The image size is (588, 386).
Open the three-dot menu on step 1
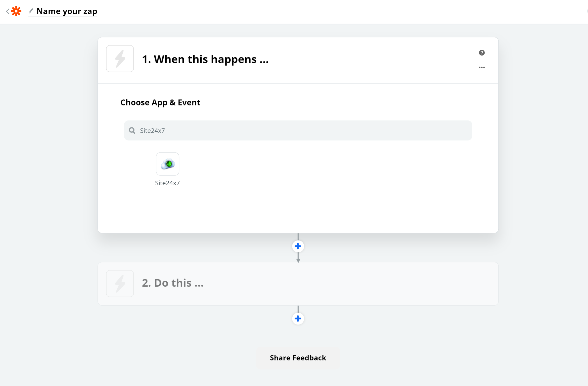pyautogui.click(x=482, y=67)
